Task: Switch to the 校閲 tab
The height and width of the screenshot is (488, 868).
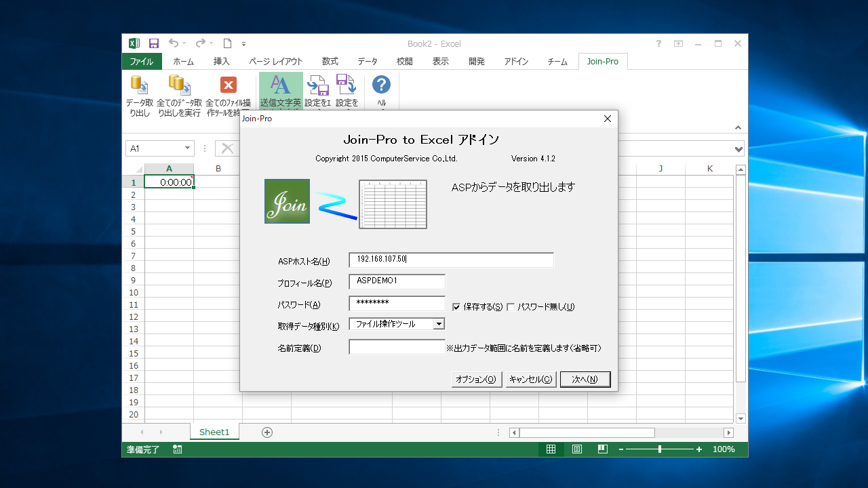Action: [405, 61]
